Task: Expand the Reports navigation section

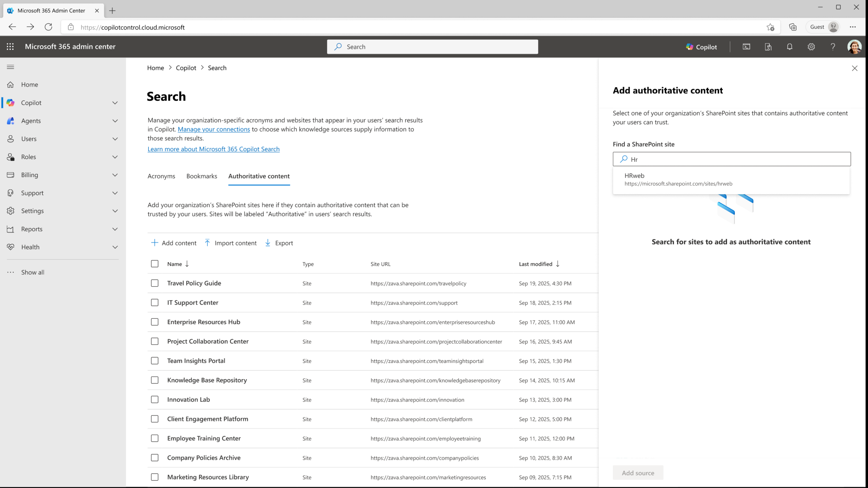Action: click(115, 229)
